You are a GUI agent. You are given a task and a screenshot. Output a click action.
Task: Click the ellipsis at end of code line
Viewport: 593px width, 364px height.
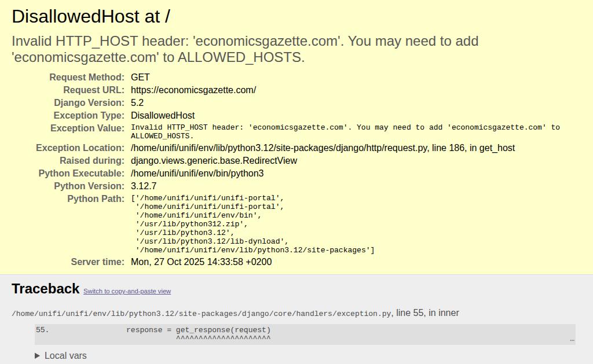click(x=572, y=340)
